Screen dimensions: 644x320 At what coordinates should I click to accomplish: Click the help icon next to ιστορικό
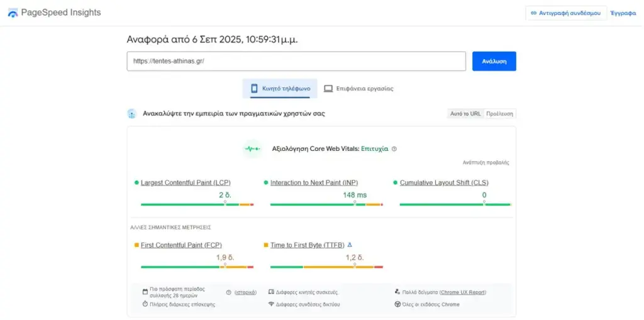229,292
